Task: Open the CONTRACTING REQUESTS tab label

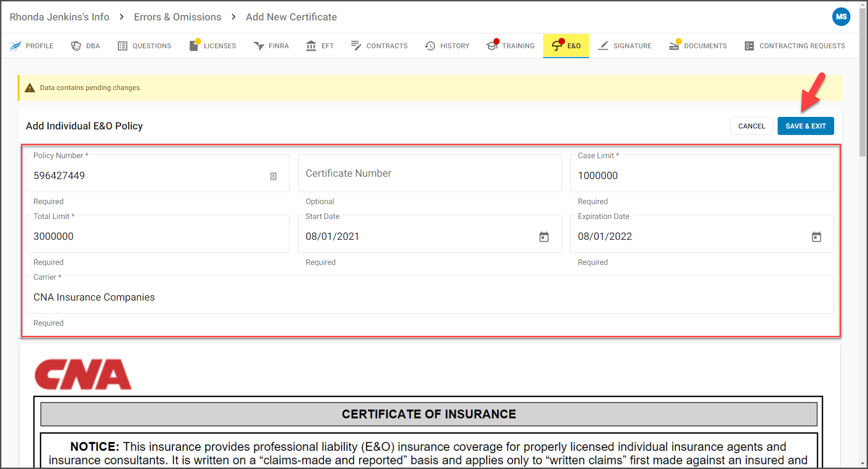Action: click(802, 46)
